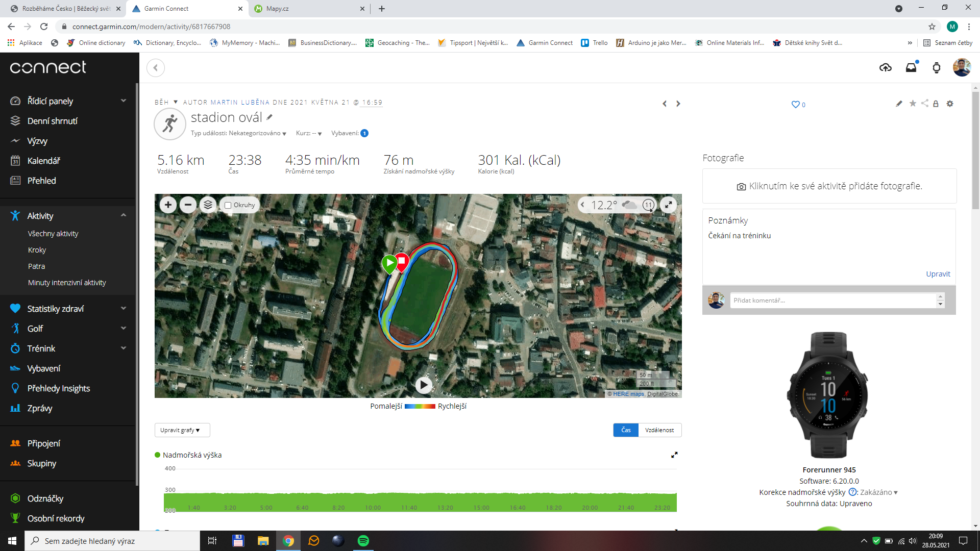Screen dimensions: 980x551
Task: Expand Golf sidebar section
Action: pyautogui.click(x=123, y=328)
